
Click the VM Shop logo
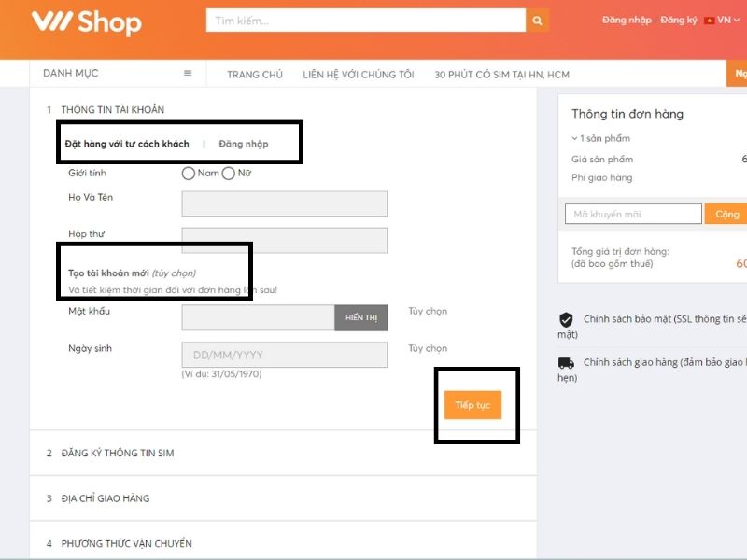[x=86, y=22]
